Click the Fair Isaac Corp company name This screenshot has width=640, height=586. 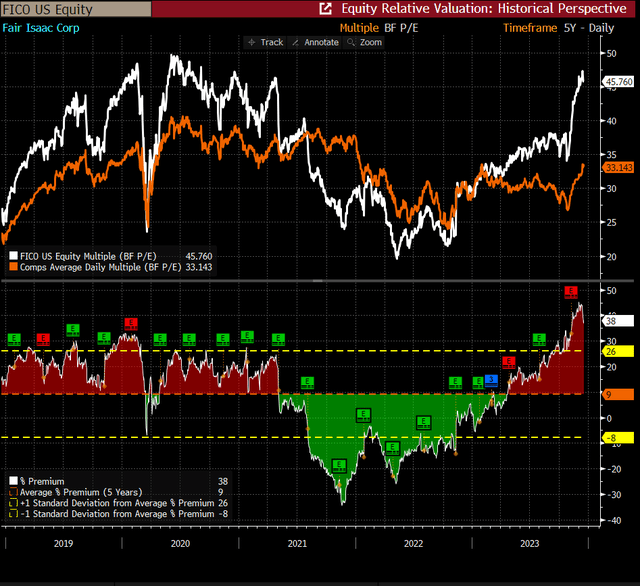pyautogui.click(x=41, y=28)
